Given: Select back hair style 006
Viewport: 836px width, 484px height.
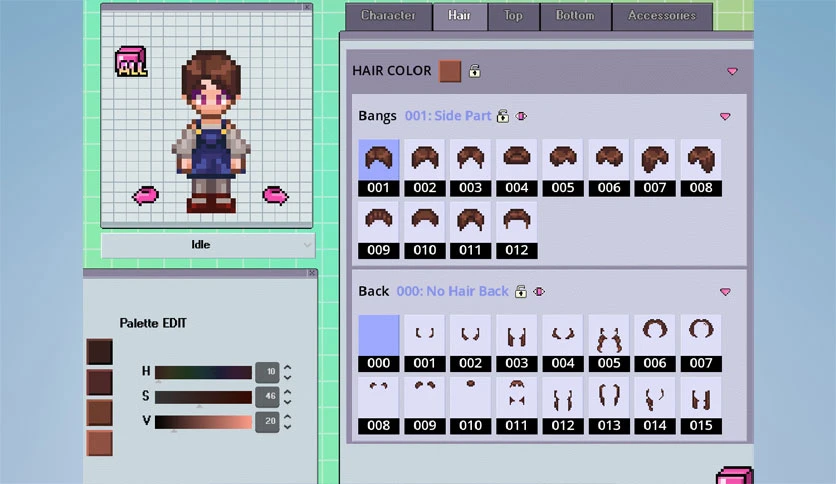Looking at the screenshot, I should point(655,343).
